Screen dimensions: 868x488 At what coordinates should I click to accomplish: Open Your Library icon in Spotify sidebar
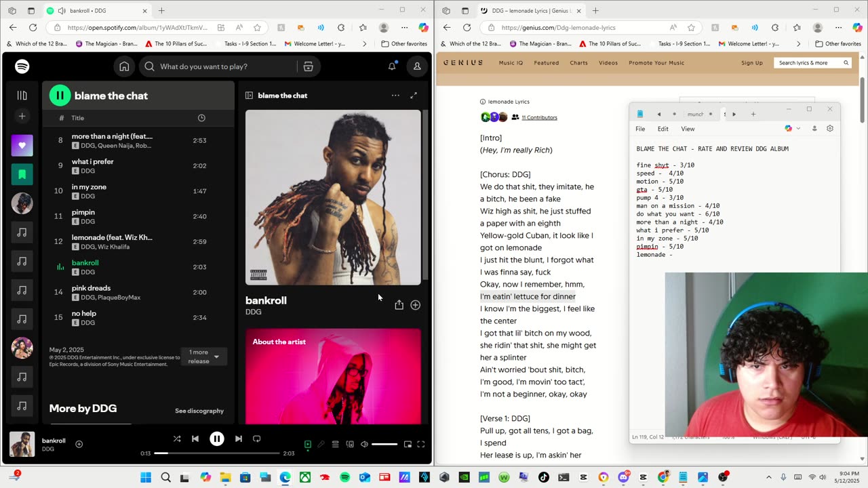coord(22,96)
